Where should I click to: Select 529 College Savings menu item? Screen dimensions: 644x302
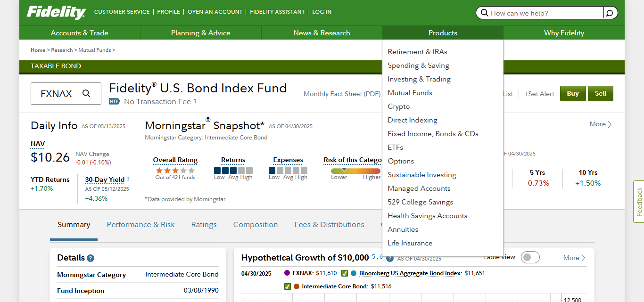pyautogui.click(x=420, y=202)
